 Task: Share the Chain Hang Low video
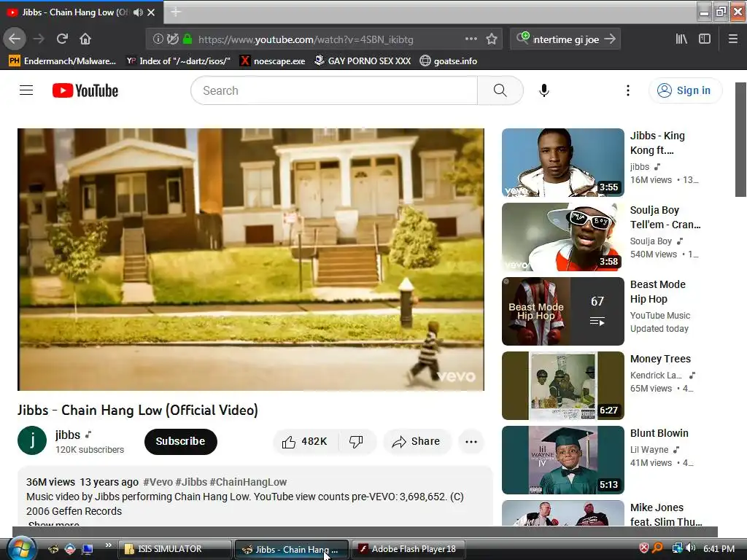[416, 441]
